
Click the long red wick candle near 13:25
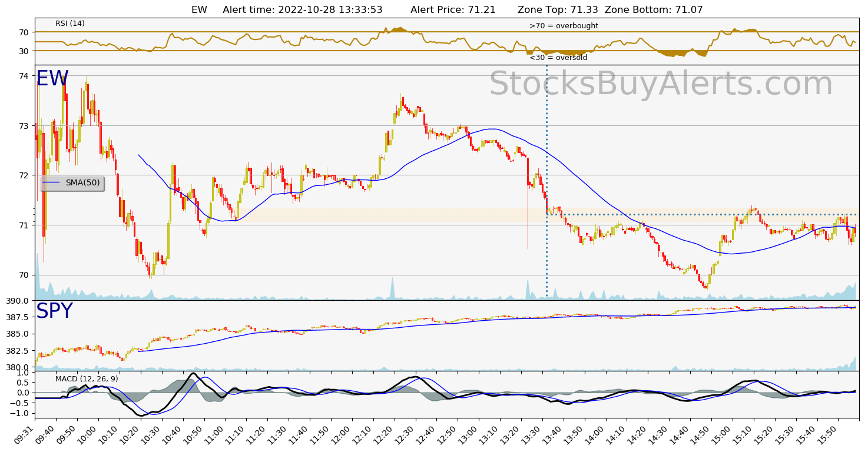pos(528,203)
